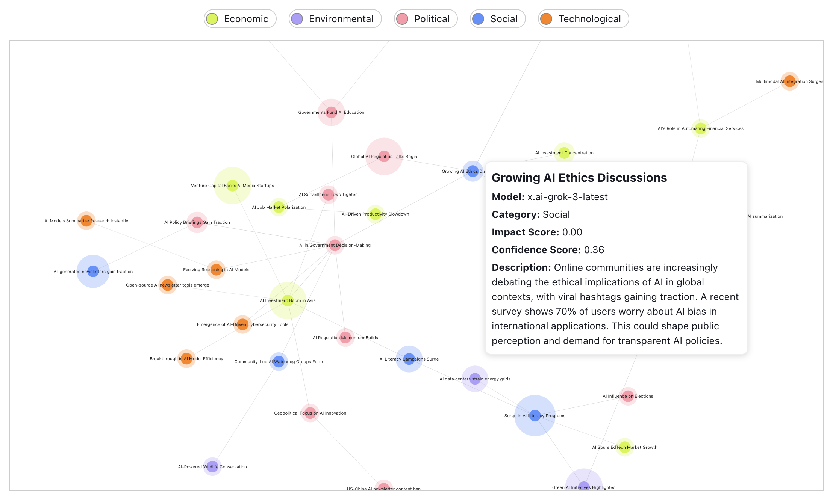The height and width of the screenshot is (504, 833).
Task: Select the AI in Government Decision-Making node
Action: tap(335, 245)
